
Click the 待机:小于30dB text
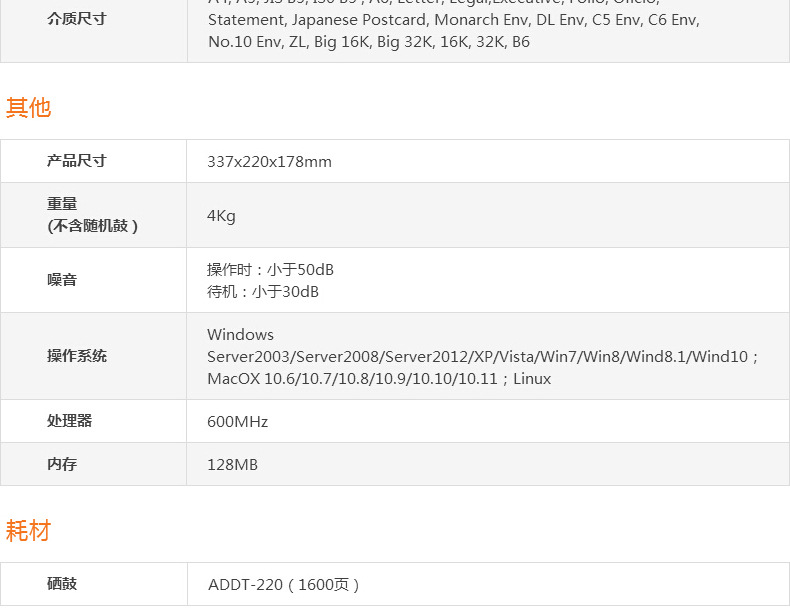coord(262,292)
